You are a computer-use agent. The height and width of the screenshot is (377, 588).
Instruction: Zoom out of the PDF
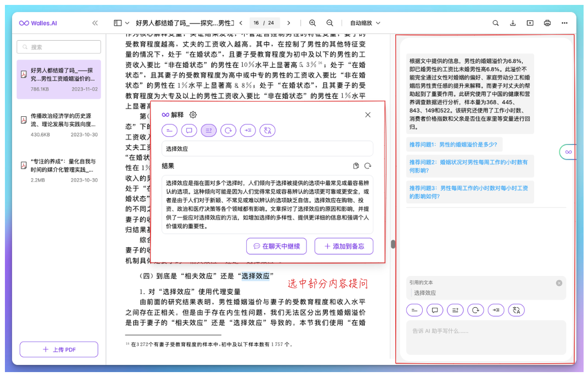point(330,23)
